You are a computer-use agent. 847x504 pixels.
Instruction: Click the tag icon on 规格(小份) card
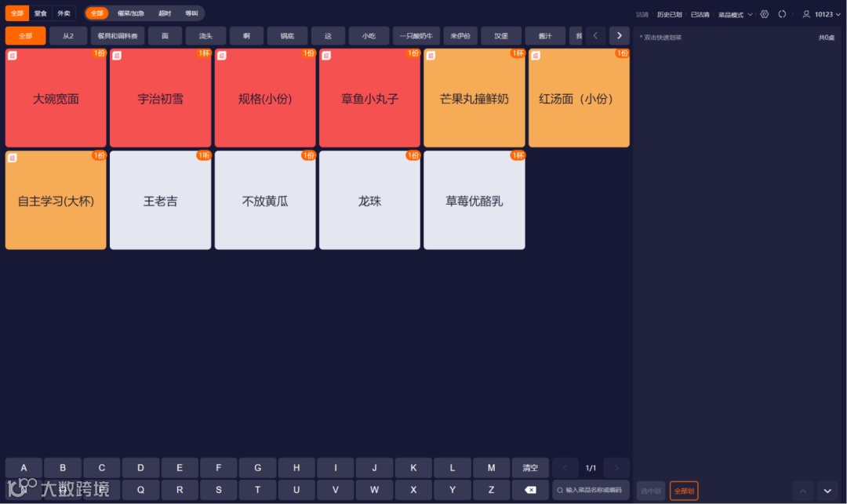click(221, 56)
